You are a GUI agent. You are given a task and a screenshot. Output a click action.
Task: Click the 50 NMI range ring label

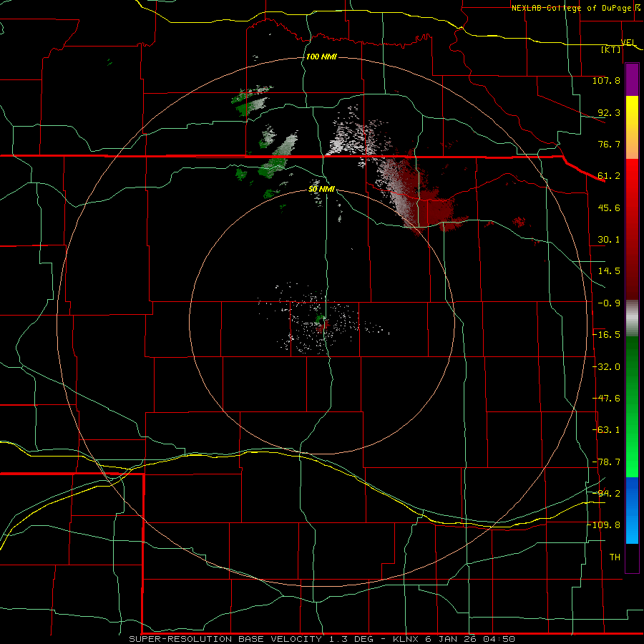[x=321, y=189]
